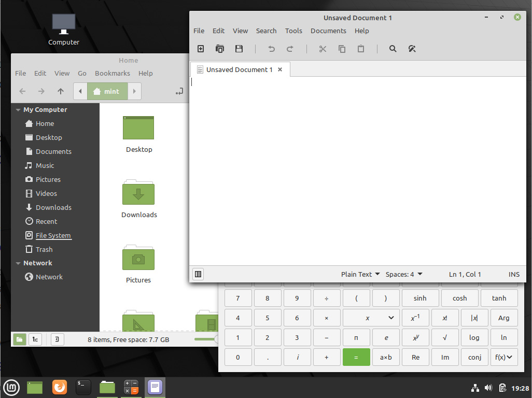Screen dimensions: 532x398
Task: Go forward in file manager
Action: (x=41, y=91)
